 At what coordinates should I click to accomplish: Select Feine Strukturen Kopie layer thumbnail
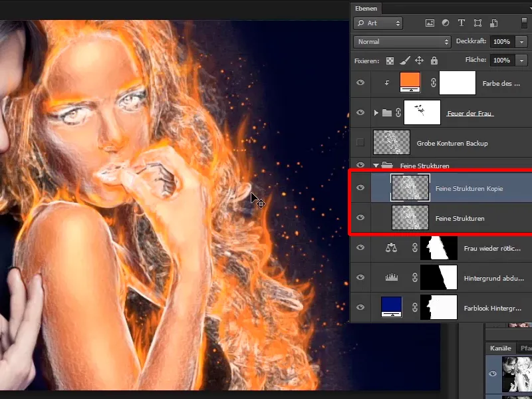(410, 188)
